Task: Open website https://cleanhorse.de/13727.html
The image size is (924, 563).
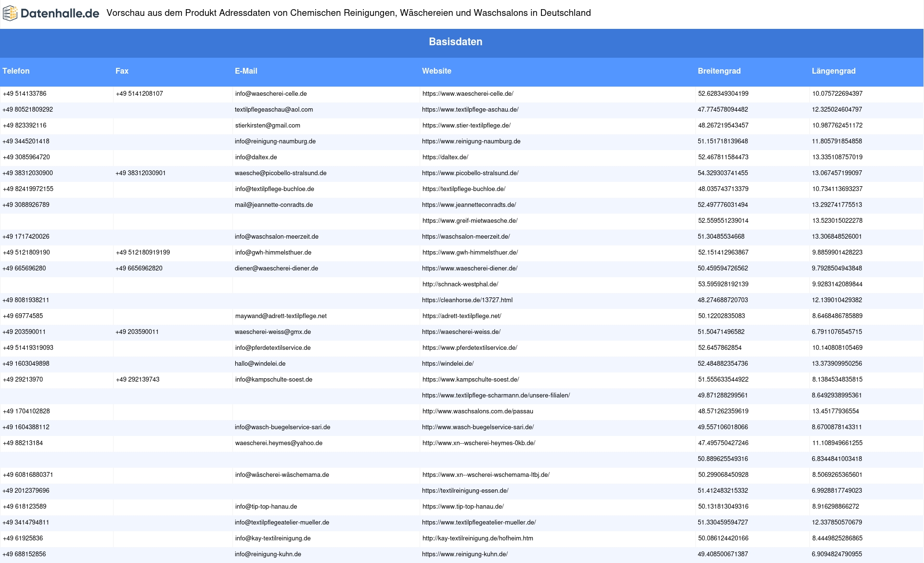Action: (467, 300)
